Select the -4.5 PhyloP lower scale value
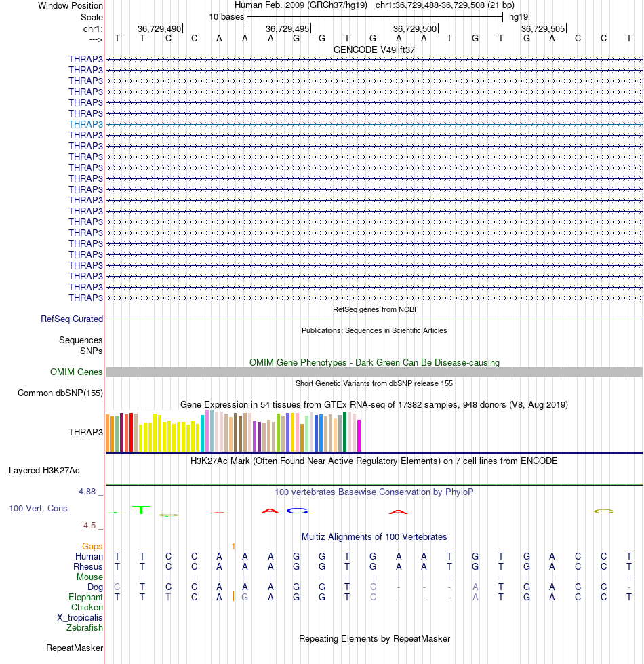 click(x=88, y=526)
